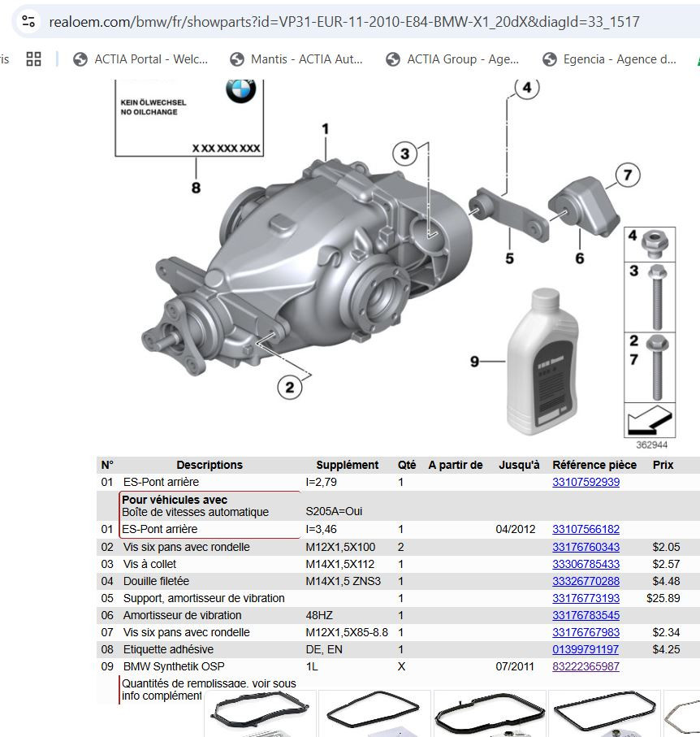The height and width of the screenshot is (737, 700).
Task: Open part reference 33107566182
Action: pos(585,529)
